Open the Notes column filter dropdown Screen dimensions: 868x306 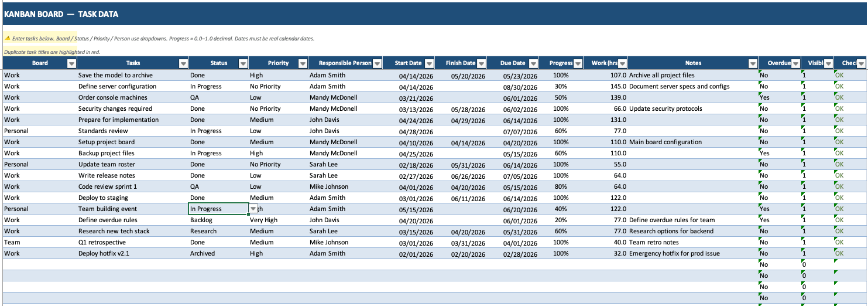[x=753, y=63]
